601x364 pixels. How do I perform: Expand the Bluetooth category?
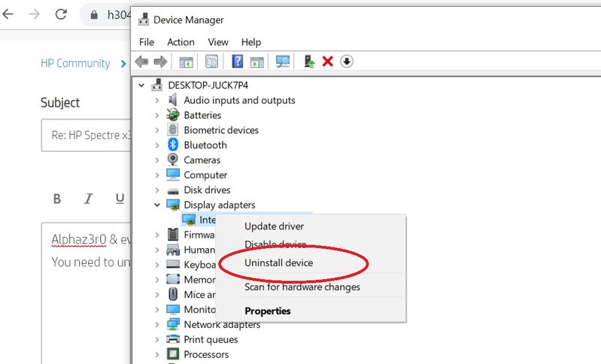coord(156,145)
